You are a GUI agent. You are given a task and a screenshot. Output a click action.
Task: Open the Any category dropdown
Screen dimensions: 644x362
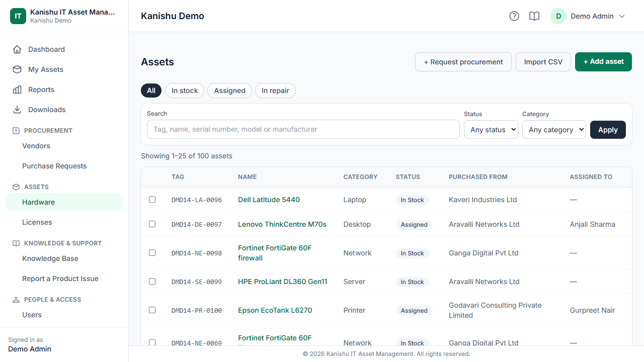(554, 130)
